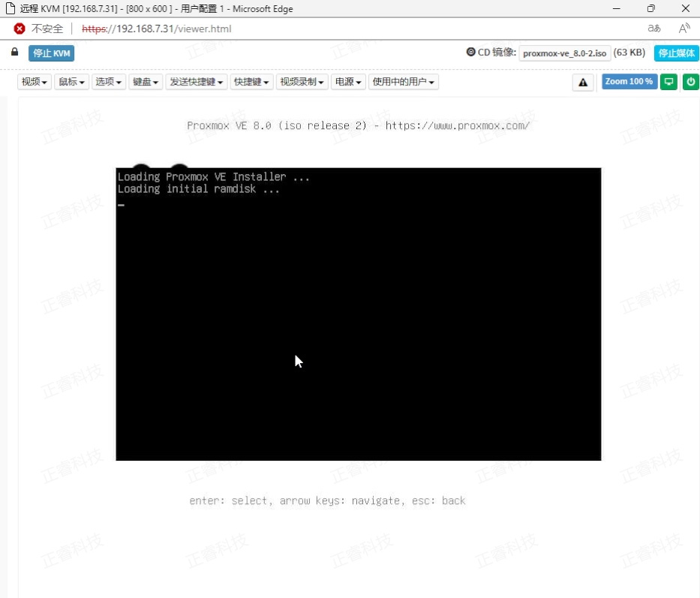This screenshot has height=598, width=700.
Task: Click the page document icon in title bar
Action: 11,8
